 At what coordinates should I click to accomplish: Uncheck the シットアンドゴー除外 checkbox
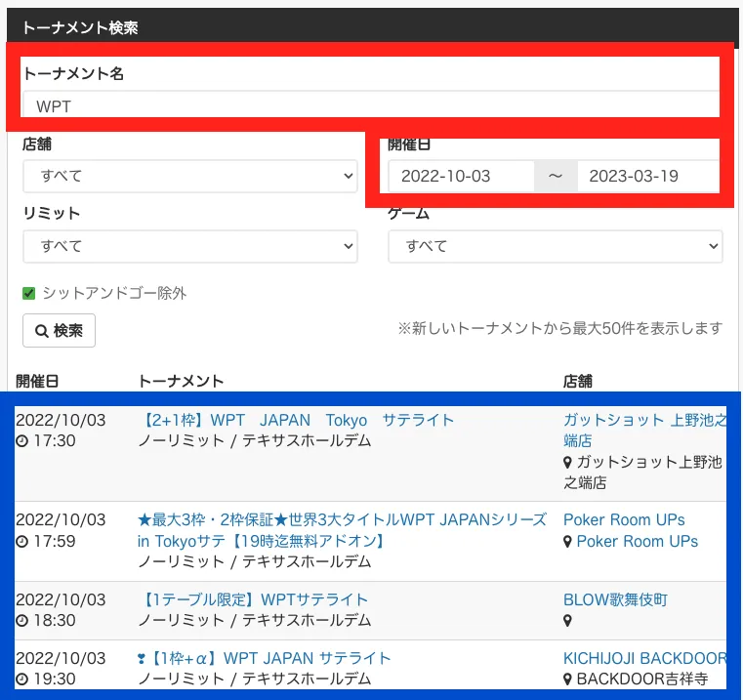(x=29, y=293)
